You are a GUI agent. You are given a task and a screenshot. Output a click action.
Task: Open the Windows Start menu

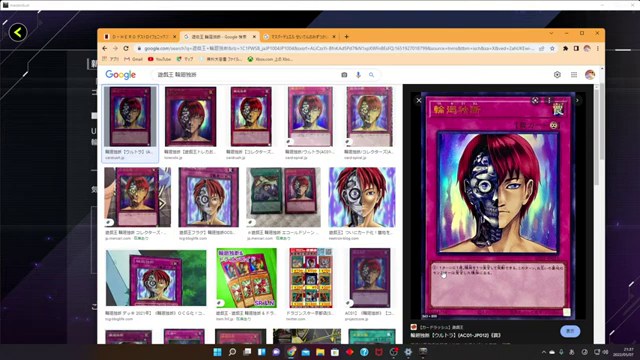tap(218, 352)
